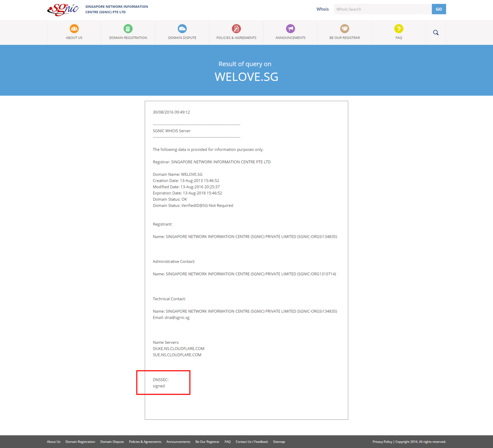
Task: Click Creation Date 13-Aug-2013 line
Action: coord(186,180)
